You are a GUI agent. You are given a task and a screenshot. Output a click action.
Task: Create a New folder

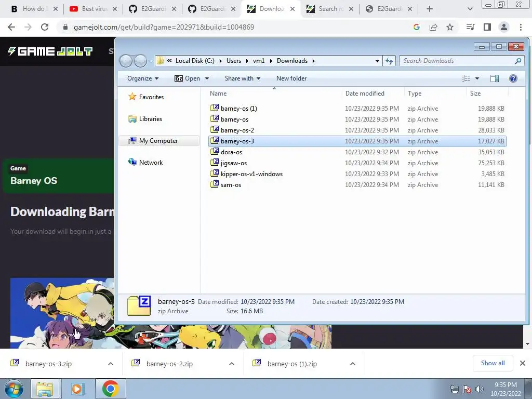tap(291, 78)
